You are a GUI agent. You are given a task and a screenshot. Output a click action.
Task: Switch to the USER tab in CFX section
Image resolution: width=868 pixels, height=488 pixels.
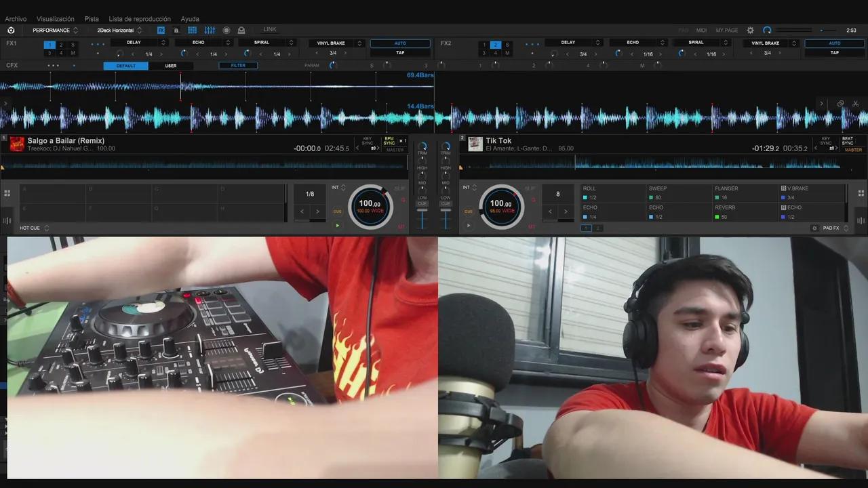[x=170, y=65]
